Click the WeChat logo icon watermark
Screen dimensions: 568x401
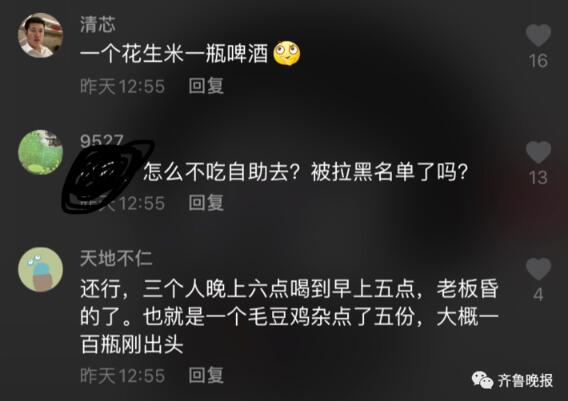(482, 380)
